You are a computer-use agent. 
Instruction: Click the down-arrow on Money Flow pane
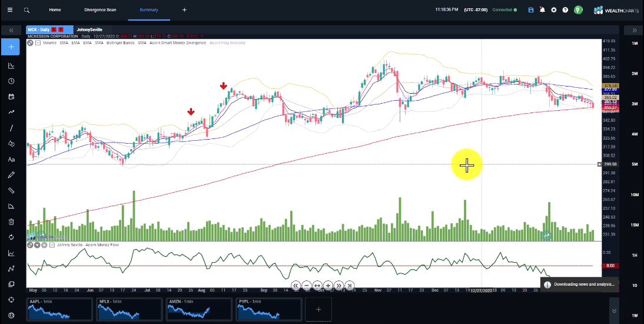pyautogui.click(x=37, y=245)
